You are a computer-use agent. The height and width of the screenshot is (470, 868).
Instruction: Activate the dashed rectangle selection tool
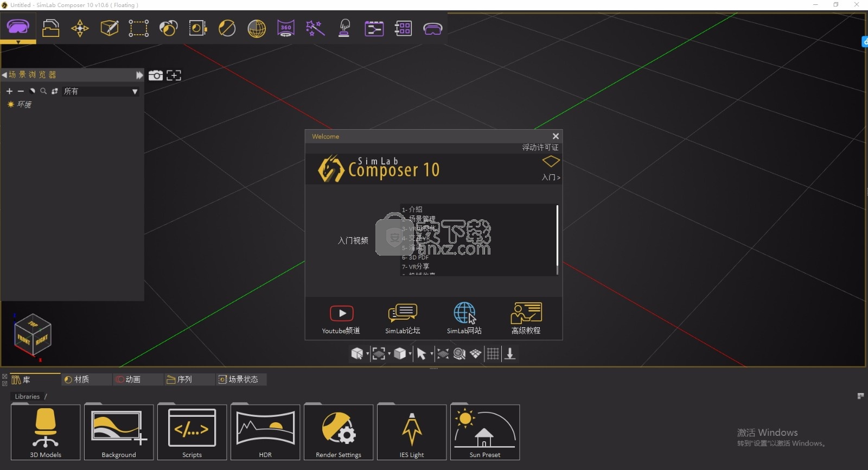click(x=138, y=28)
